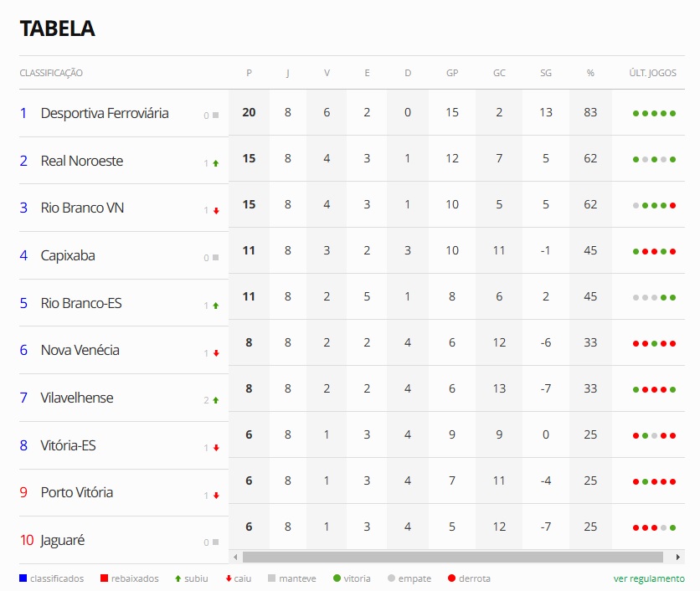The width and height of the screenshot is (700, 591).
Task: Click the red rebaixados legend square
Action: [105, 578]
